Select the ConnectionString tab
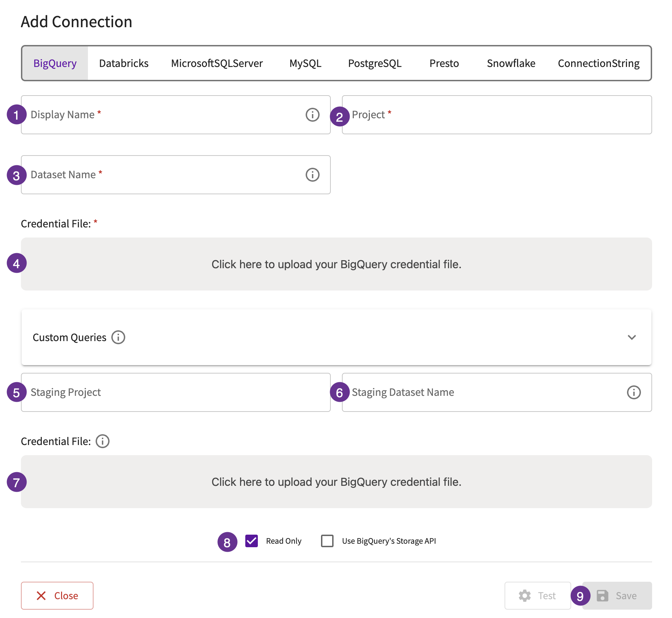This screenshot has height=618, width=672. click(599, 63)
